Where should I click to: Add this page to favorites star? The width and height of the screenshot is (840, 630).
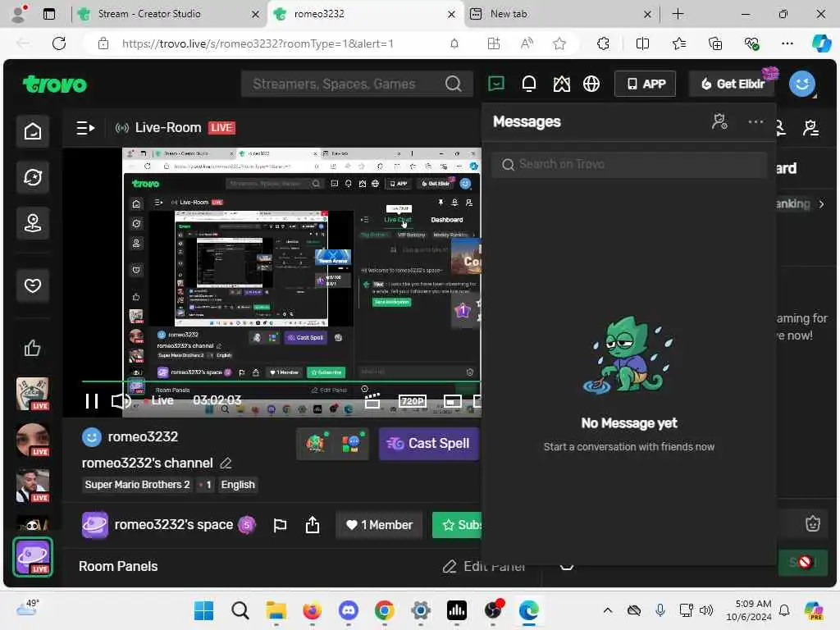[559, 43]
